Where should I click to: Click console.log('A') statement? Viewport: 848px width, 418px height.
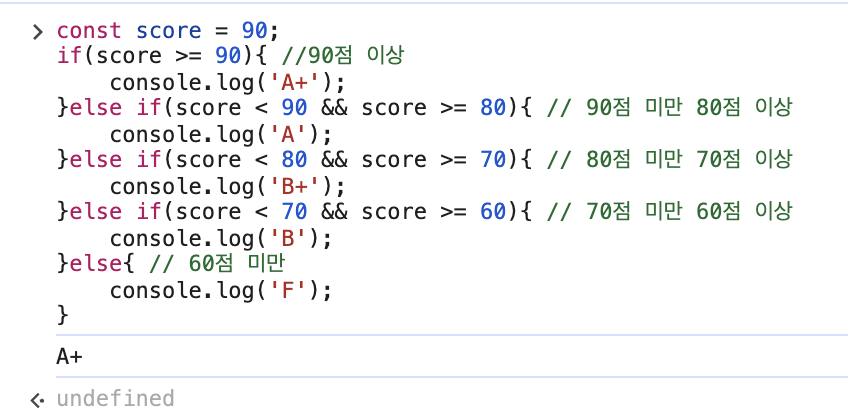click(x=220, y=134)
